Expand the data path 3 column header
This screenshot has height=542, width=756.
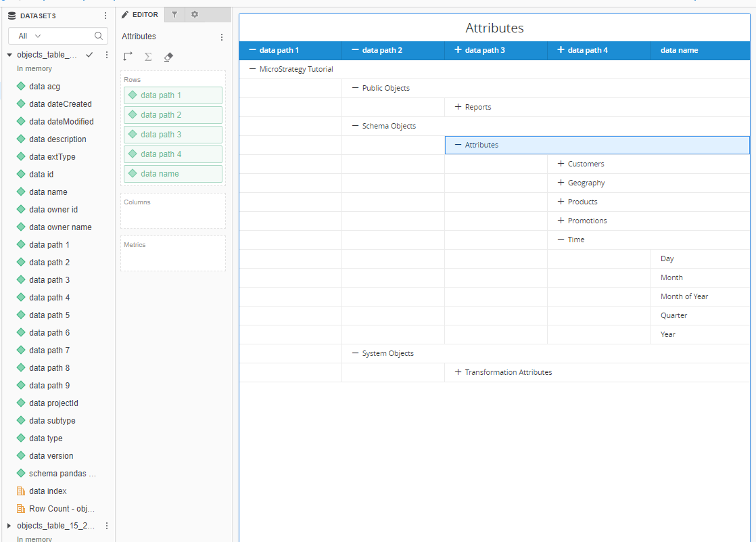tap(458, 50)
